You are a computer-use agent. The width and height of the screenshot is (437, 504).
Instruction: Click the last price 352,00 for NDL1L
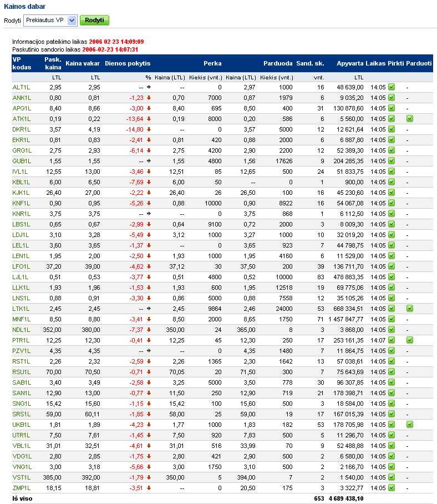click(52, 330)
